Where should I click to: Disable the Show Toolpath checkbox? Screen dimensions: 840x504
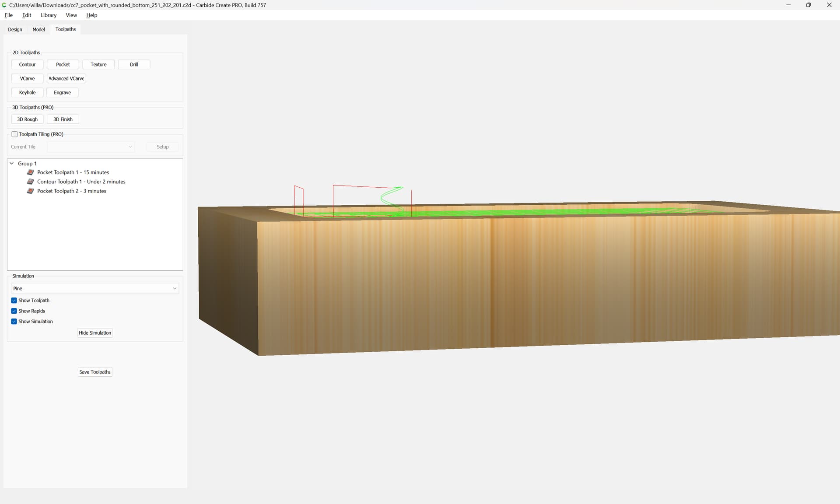click(14, 301)
